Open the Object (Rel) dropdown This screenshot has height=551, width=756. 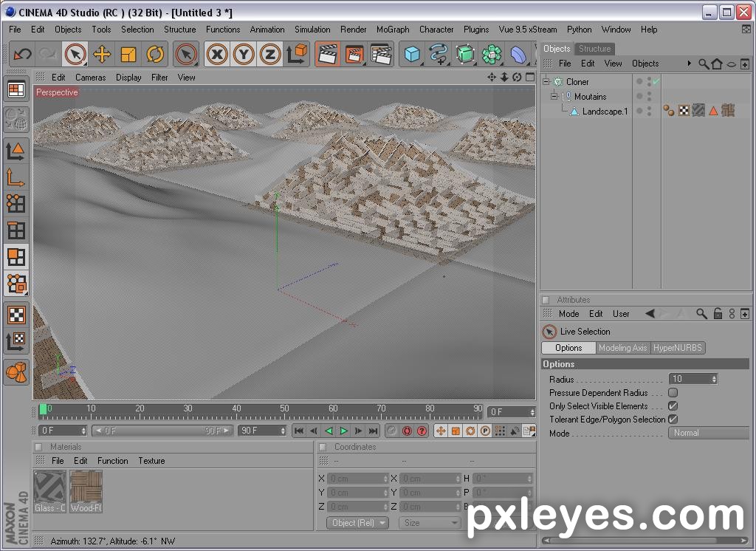357,522
